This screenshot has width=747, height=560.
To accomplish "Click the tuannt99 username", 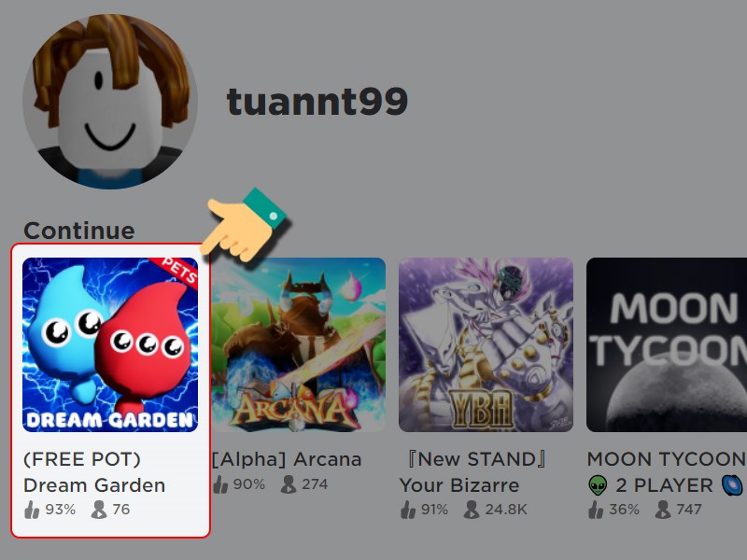I will (317, 102).
